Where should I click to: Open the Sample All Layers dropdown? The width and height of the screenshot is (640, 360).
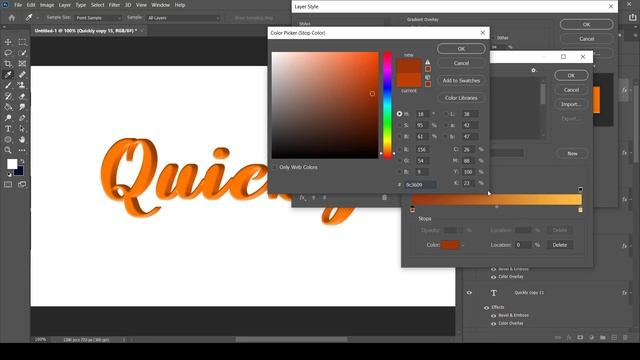(183, 18)
